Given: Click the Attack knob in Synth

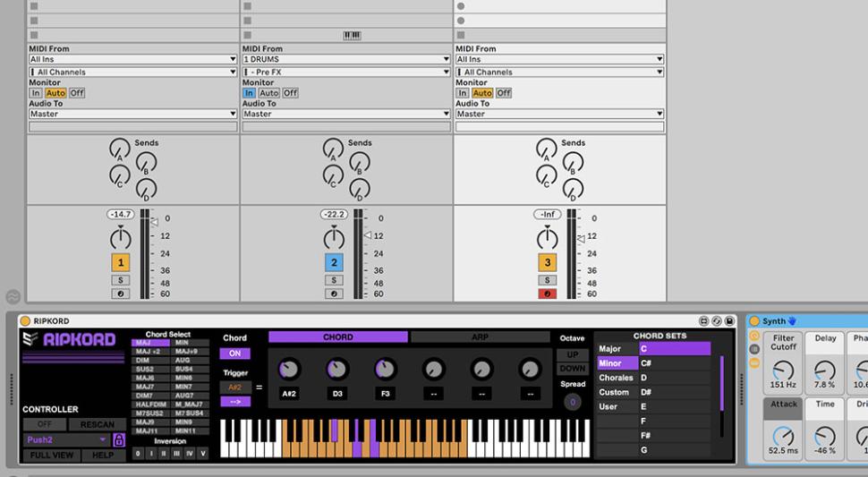Looking at the screenshot, I should pyautogui.click(x=783, y=436).
